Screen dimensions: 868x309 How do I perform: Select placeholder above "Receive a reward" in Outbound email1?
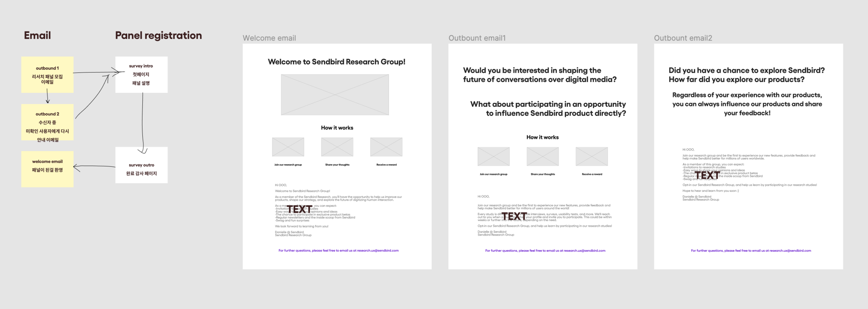[x=592, y=156]
